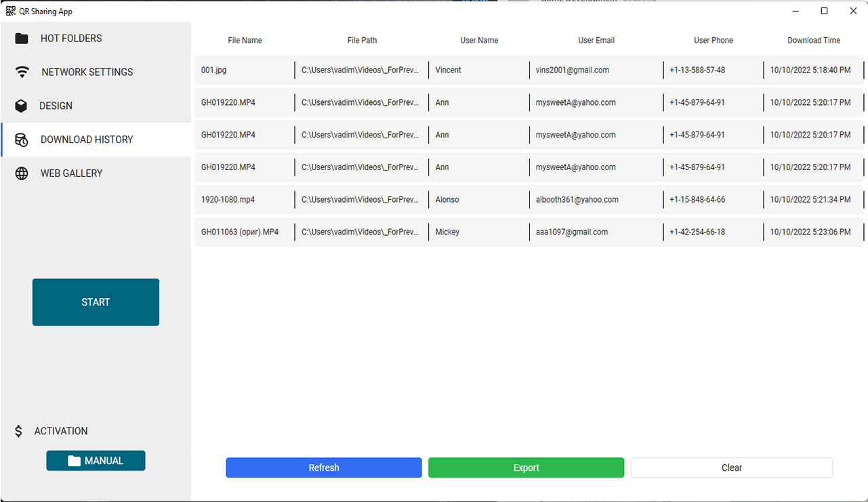Image resolution: width=868 pixels, height=502 pixels.
Task: Click the Wi-Fi icon for Network Settings
Action: [x=22, y=72]
